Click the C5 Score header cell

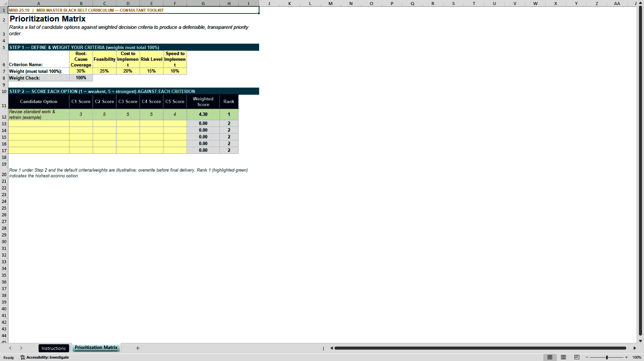click(x=175, y=102)
